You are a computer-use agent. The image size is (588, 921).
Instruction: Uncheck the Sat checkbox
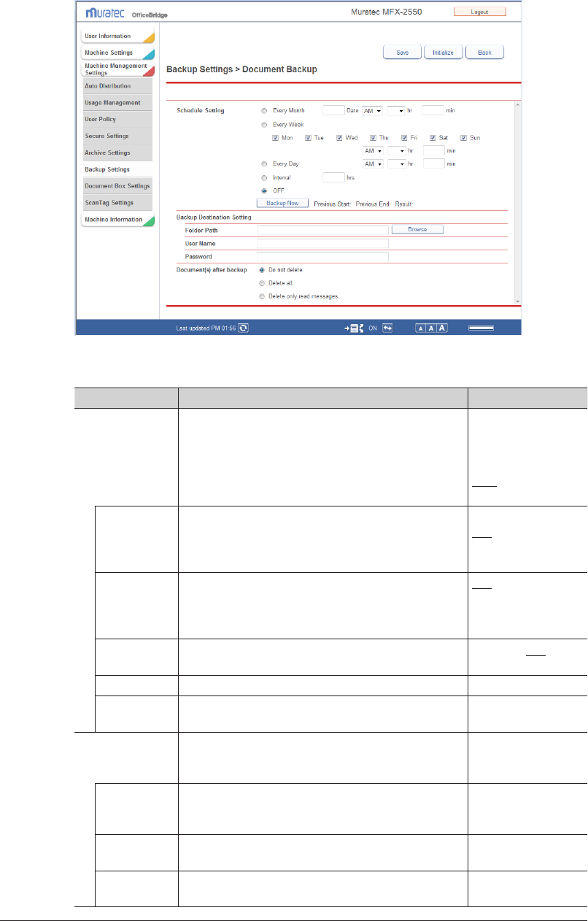(x=433, y=138)
